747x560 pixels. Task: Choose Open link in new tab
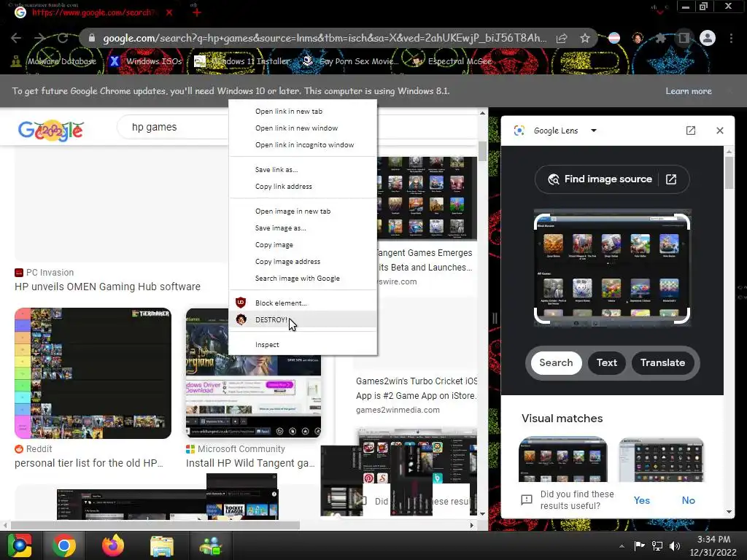click(303, 111)
